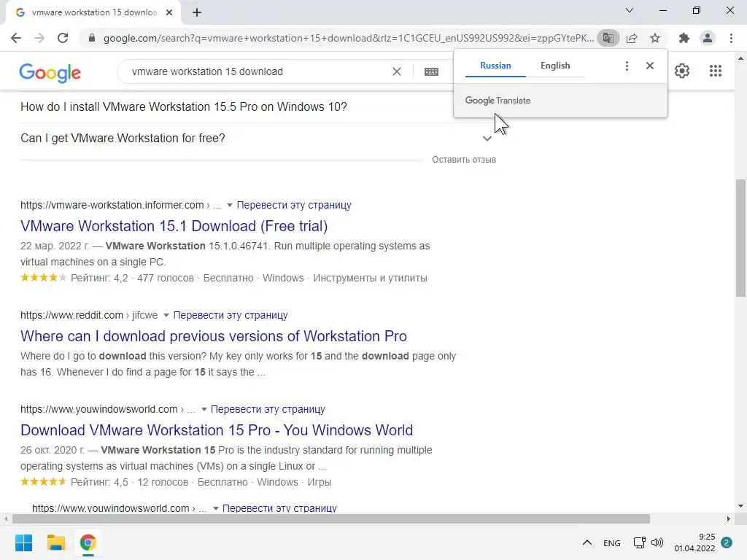Click the browser forward arrow
This screenshot has height=560, width=747.
point(39,38)
